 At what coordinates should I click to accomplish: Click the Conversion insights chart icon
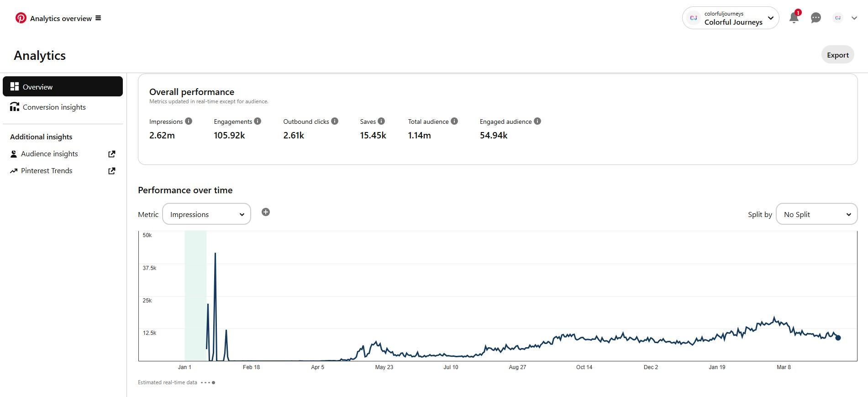tap(15, 107)
